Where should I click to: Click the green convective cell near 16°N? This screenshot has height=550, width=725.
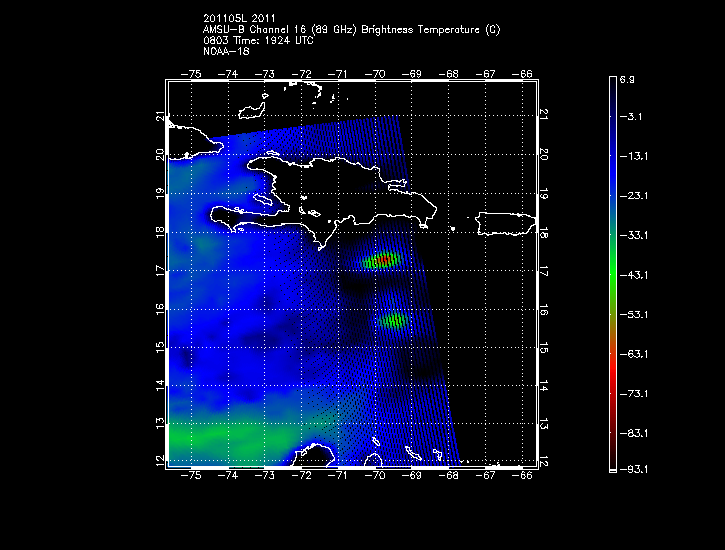tap(394, 321)
